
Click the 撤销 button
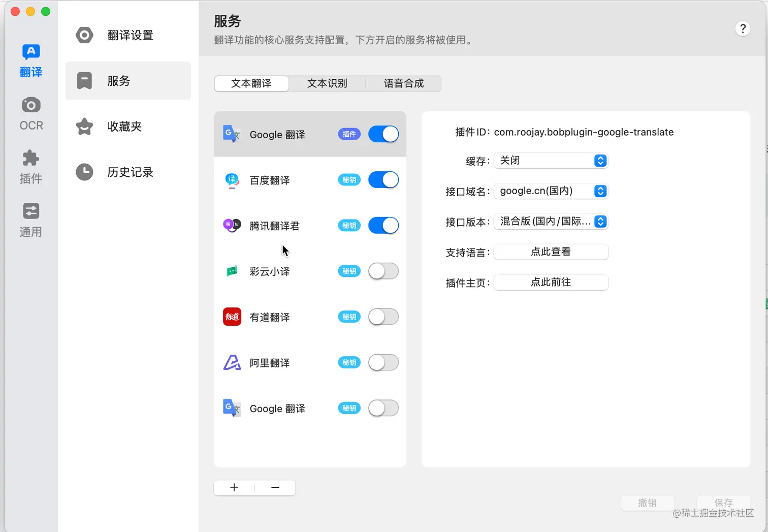648,503
